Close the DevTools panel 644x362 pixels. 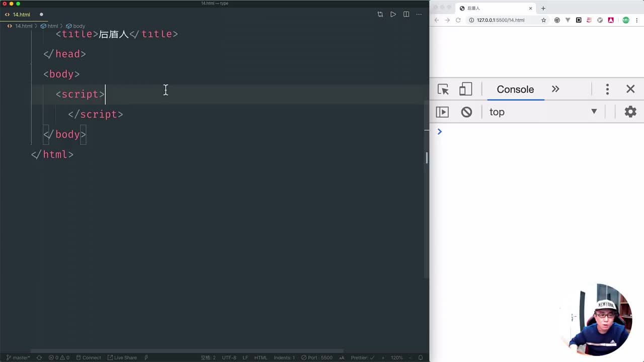[630, 89]
